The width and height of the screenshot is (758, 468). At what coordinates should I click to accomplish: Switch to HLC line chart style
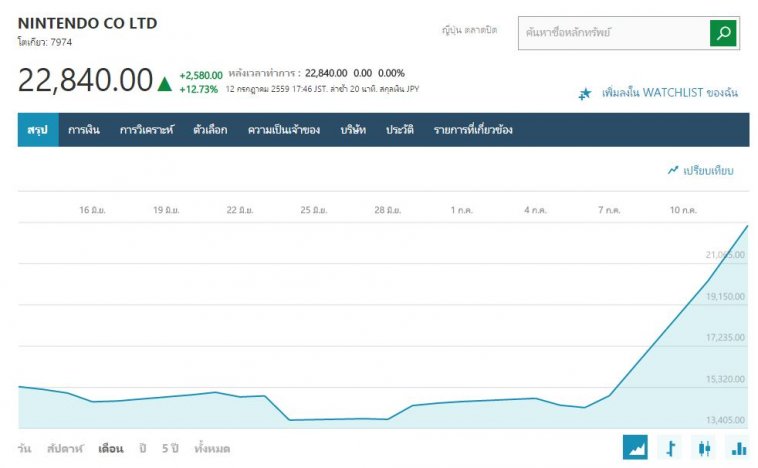pyautogui.click(x=671, y=448)
